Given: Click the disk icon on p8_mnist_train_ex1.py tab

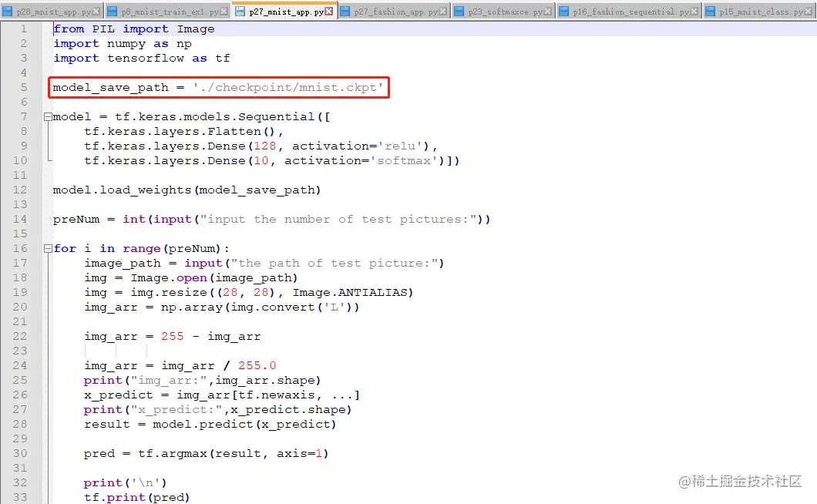Looking at the screenshot, I should pos(113,12).
